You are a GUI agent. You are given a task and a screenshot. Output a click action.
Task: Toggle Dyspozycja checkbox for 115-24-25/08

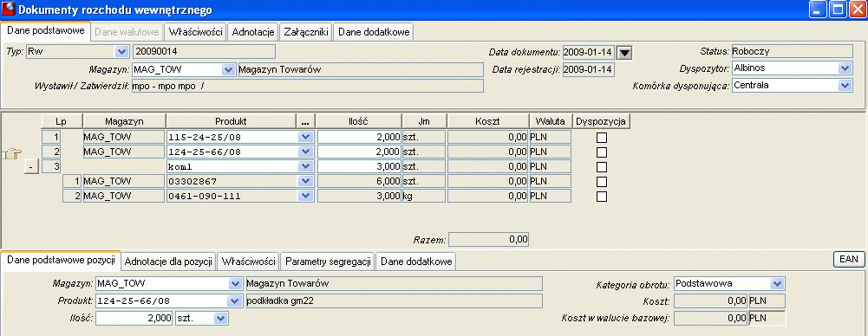tap(602, 137)
